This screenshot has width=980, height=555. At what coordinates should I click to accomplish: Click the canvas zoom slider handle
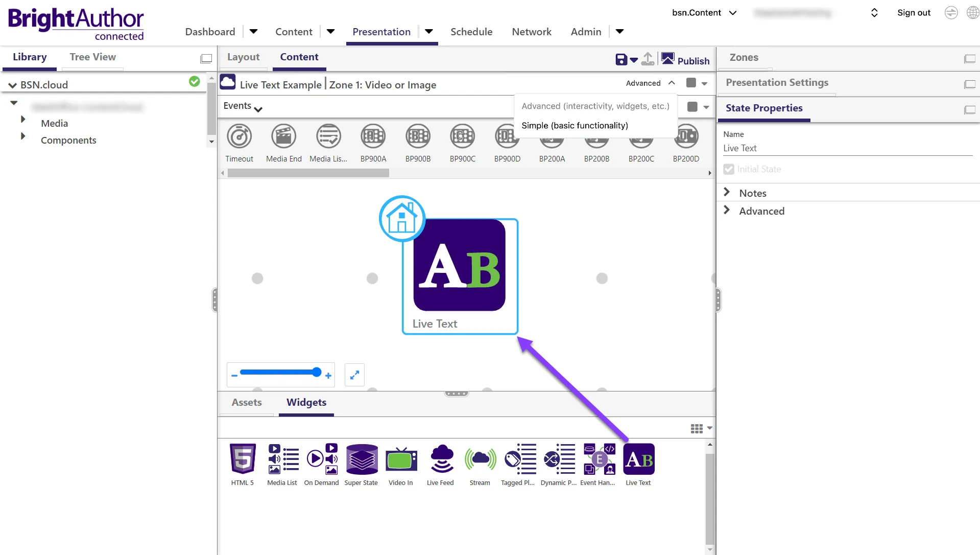[x=317, y=372]
